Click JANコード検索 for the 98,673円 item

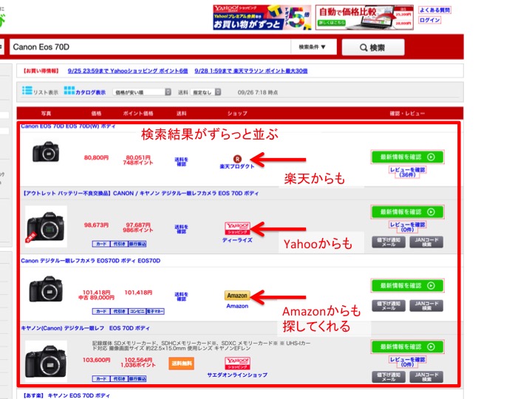click(x=426, y=242)
